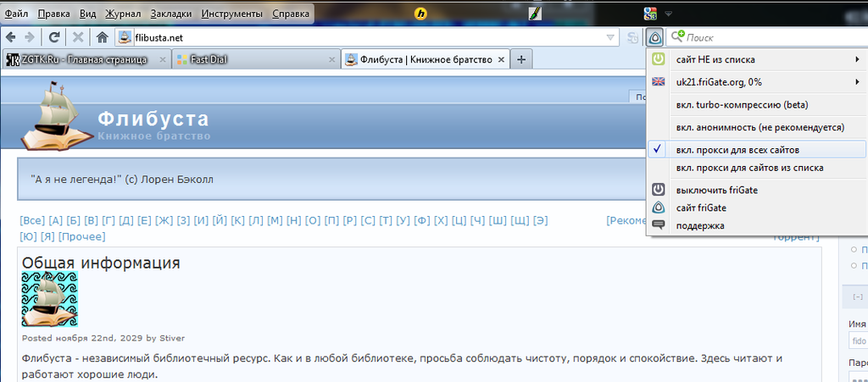Viewport: 868px width, 382px height.
Task: Close the ZGTK.Ru tab
Action: 163,59
